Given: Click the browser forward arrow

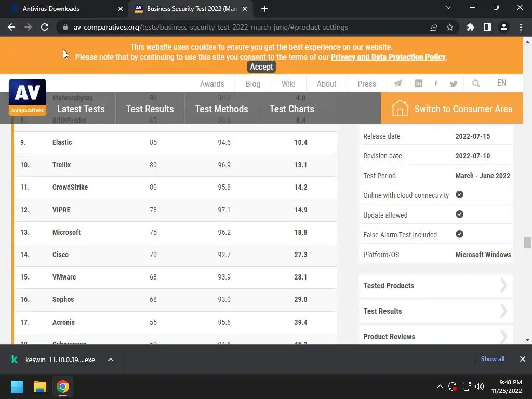Looking at the screenshot, I should click(28, 27).
